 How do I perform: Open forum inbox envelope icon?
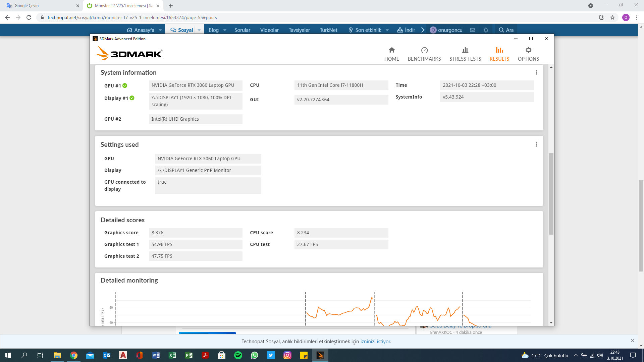(x=472, y=30)
